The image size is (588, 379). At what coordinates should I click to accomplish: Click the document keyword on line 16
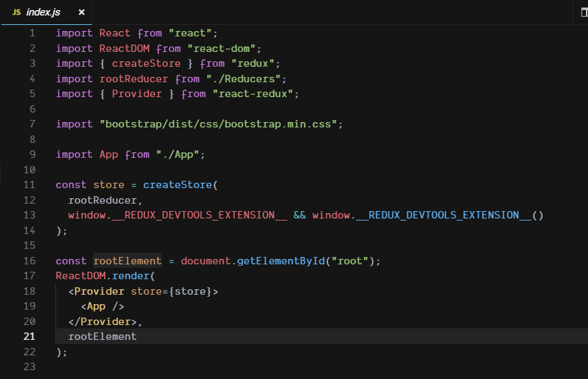(206, 261)
